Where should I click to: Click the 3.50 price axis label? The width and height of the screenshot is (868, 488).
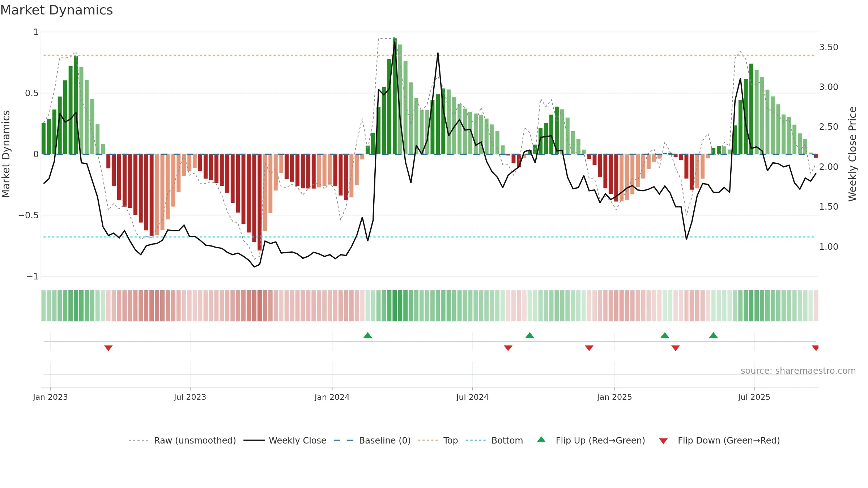point(829,47)
